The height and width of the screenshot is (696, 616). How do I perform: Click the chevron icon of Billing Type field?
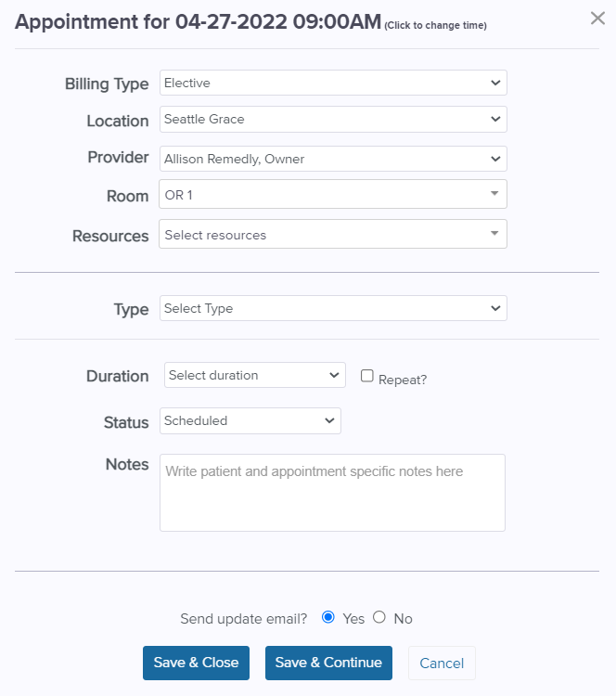tap(495, 83)
